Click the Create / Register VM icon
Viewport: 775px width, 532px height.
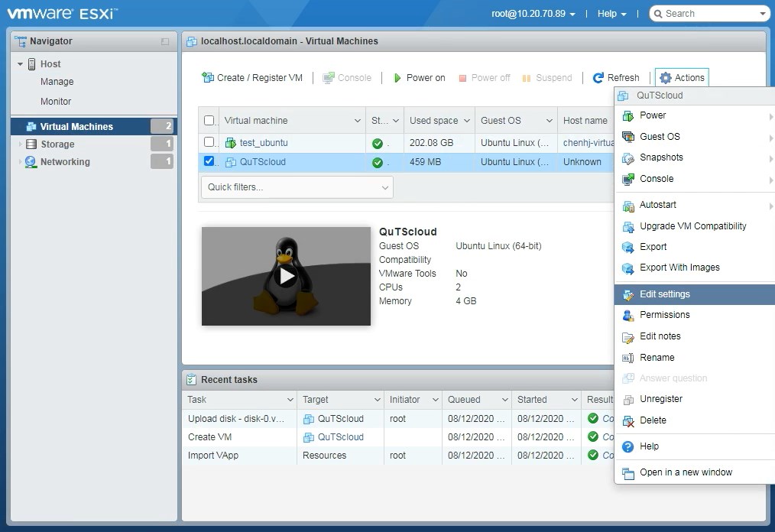(208, 78)
